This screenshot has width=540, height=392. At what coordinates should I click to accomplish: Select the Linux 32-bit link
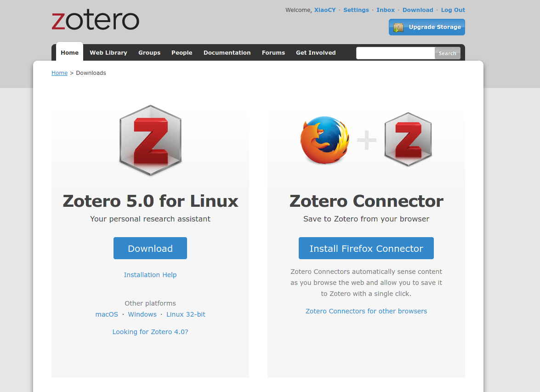coord(186,314)
